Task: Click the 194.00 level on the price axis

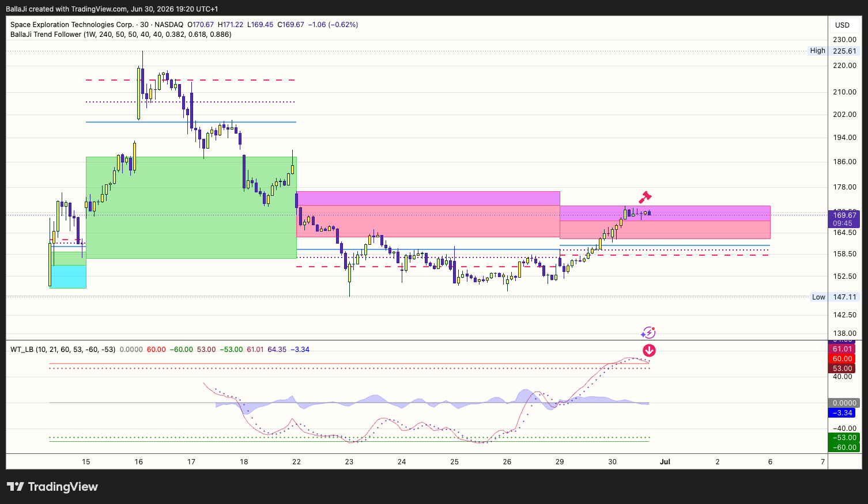Action: tap(844, 138)
